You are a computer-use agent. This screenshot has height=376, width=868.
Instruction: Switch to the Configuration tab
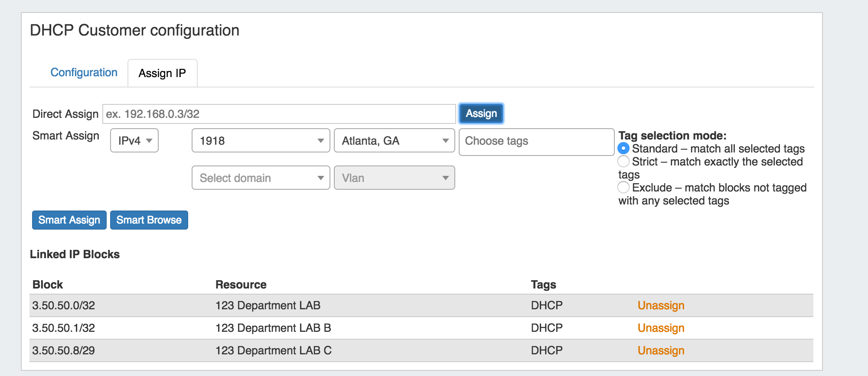click(x=84, y=72)
